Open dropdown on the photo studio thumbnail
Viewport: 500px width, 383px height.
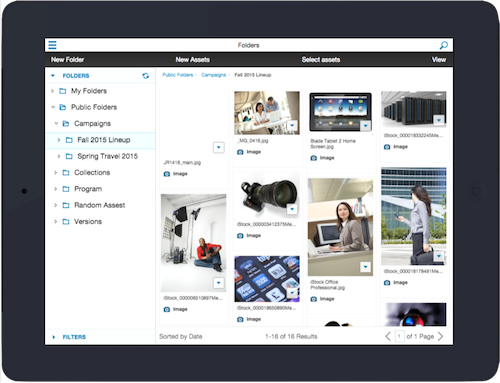pos(219,283)
